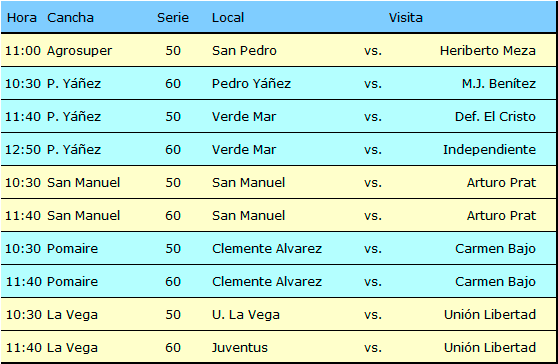Select the U. La Vega cell
The height and width of the screenshot is (364, 558).
pos(246,315)
